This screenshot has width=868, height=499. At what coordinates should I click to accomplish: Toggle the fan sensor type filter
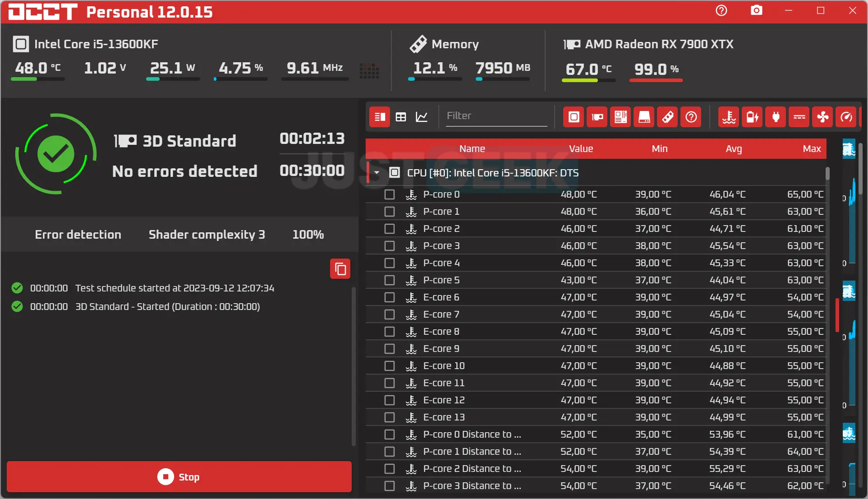click(x=822, y=117)
